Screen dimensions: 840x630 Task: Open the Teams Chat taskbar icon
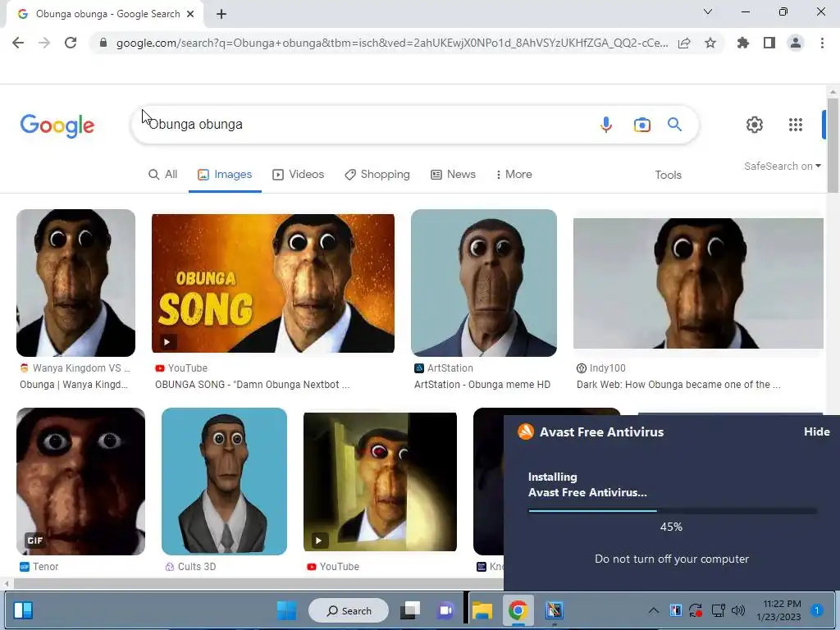(x=445, y=610)
